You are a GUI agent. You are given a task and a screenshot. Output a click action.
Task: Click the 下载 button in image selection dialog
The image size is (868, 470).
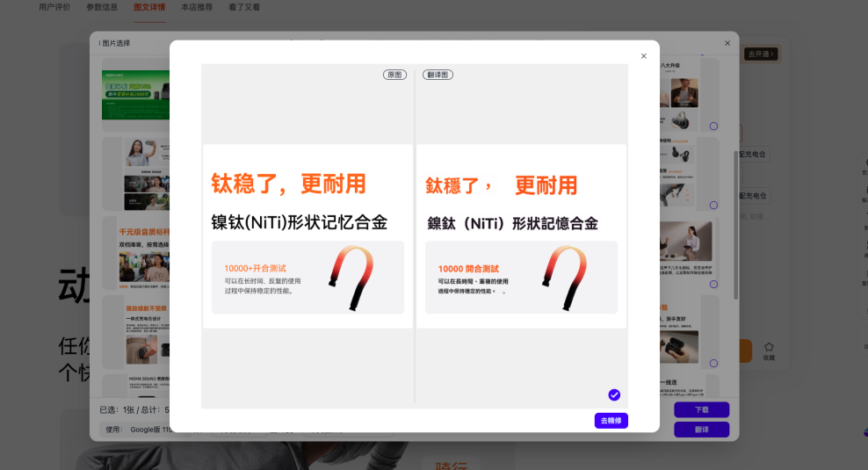[701, 409]
